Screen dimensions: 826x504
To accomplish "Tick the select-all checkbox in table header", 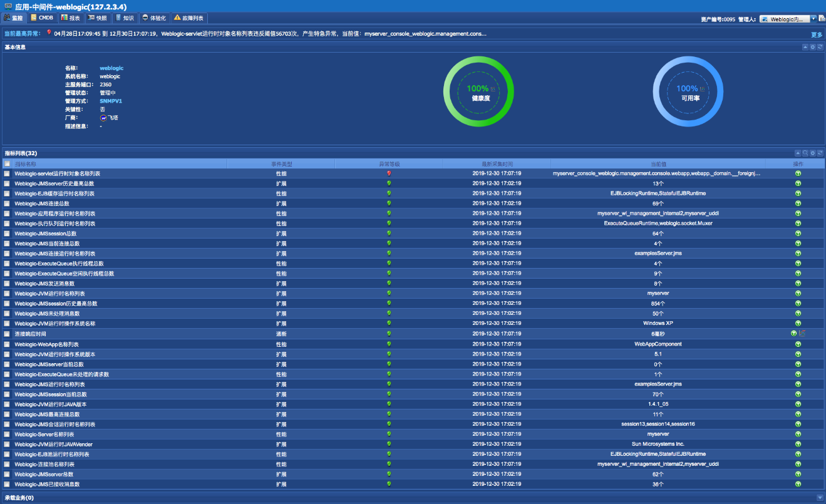I will pos(7,163).
